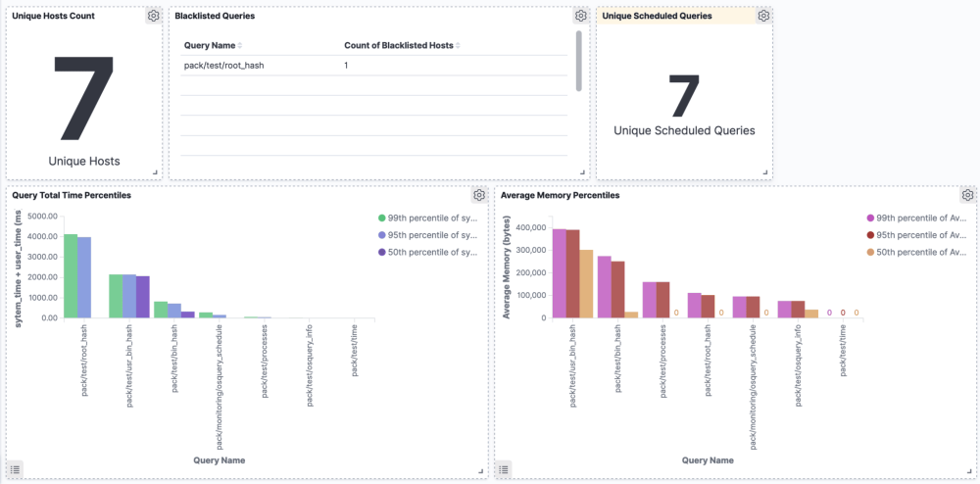Click resize handle of Blacklisted Queries panel
Viewport: 980px width, 484px height.
click(583, 173)
